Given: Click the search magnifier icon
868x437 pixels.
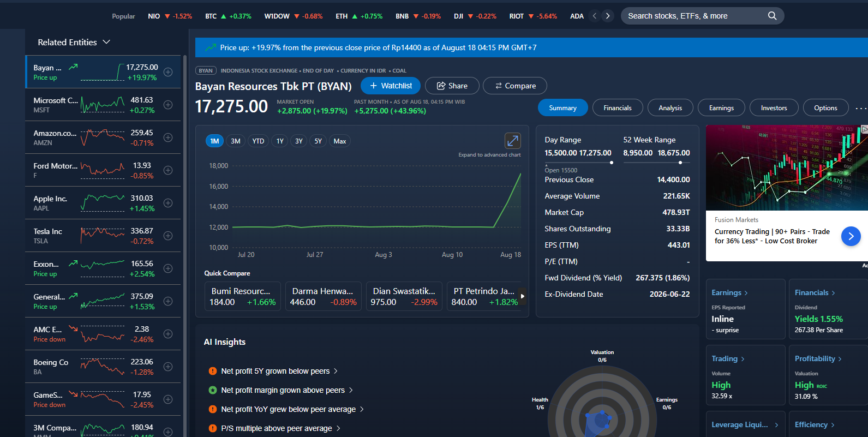Looking at the screenshot, I should pos(772,16).
